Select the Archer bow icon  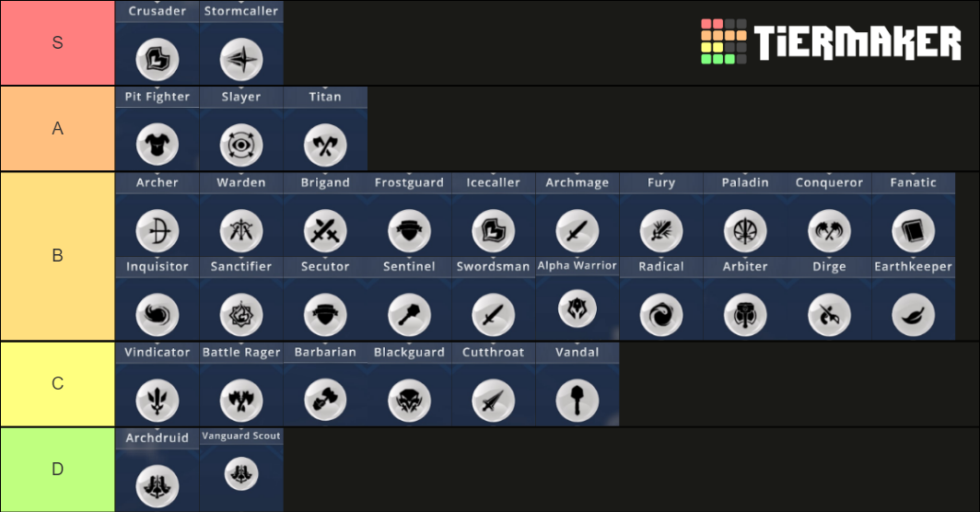tap(157, 231)
